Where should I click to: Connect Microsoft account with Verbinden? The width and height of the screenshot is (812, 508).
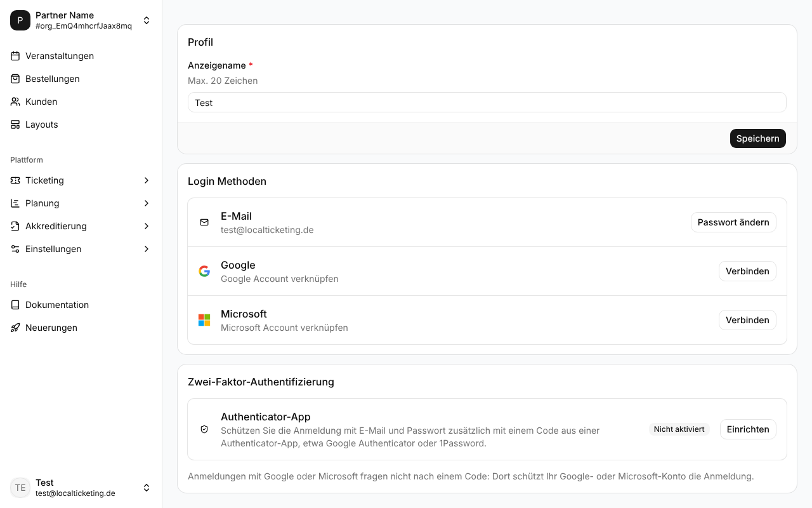coord(747,320)
